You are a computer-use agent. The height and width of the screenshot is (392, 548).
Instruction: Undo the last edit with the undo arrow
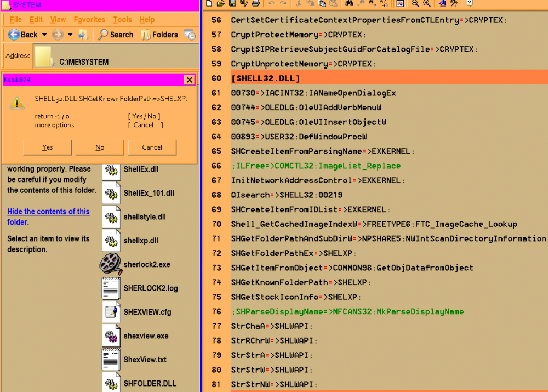[x=271, y=4]
